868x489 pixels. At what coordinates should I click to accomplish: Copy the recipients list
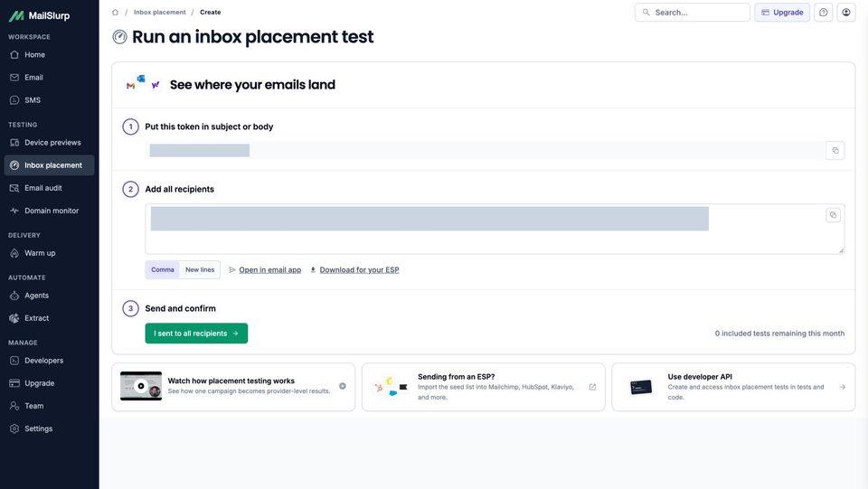[833, 215]
